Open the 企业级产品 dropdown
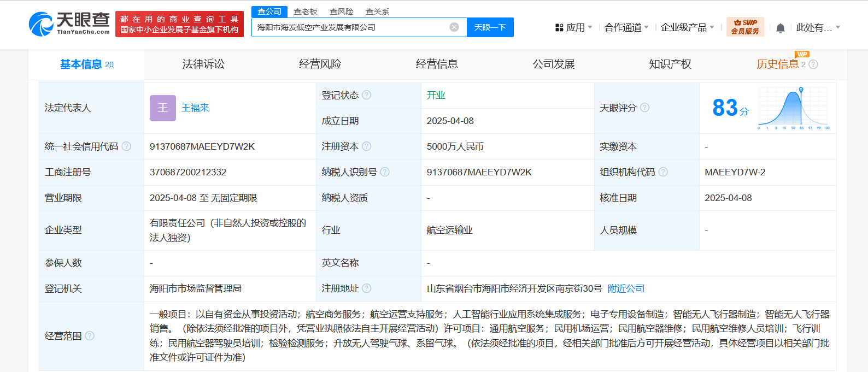 (687, 27)
